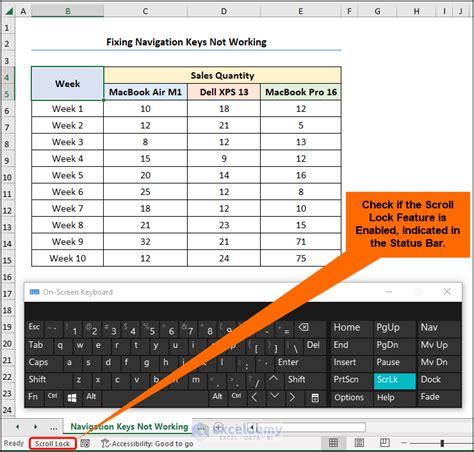Click the context menu key on keyboard
The height and width of the screenshot is (452, 474).
[315, 397]
